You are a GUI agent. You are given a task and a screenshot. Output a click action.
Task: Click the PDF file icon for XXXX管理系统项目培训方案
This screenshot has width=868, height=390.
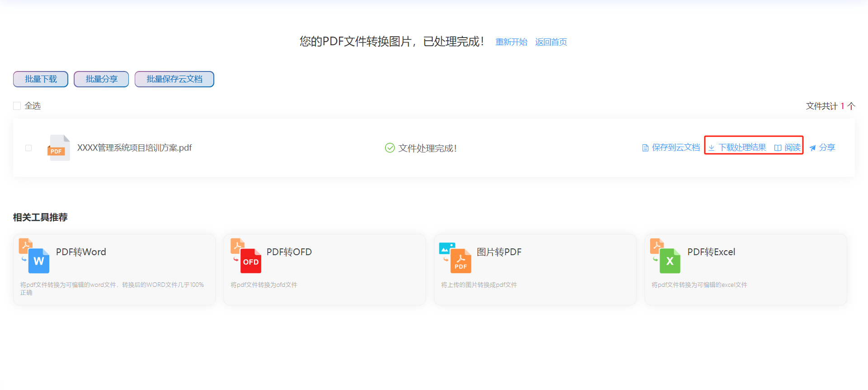coord(59,148)
